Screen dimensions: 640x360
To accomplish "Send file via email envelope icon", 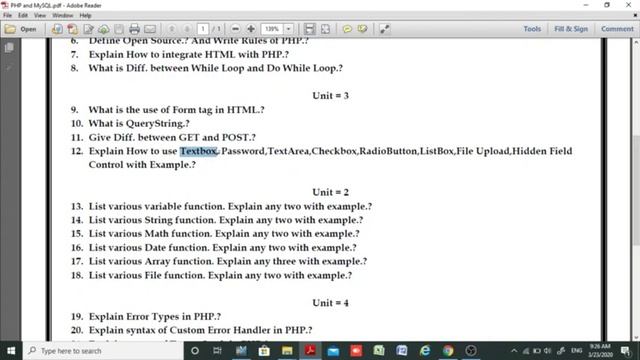I will (x=150, y=29).
